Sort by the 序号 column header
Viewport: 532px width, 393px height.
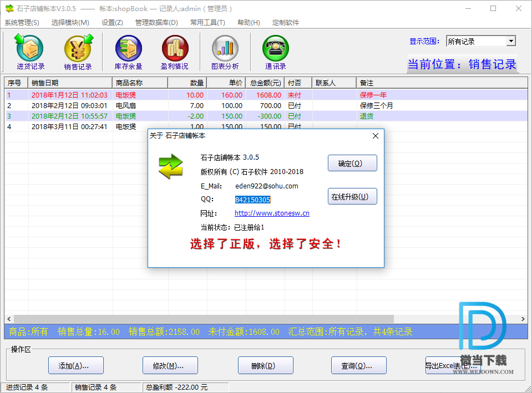(x=16, y=83)
